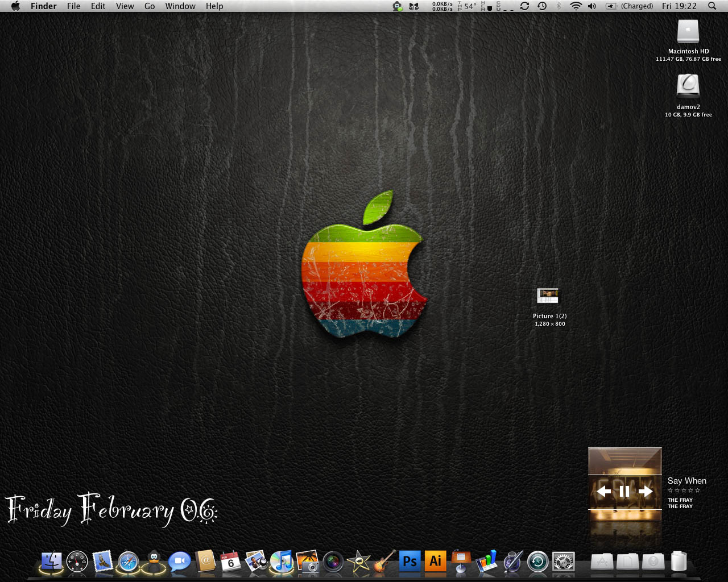This screenshot has width=728, height=582.
Task: Open the Go menu
Action: 150,6
